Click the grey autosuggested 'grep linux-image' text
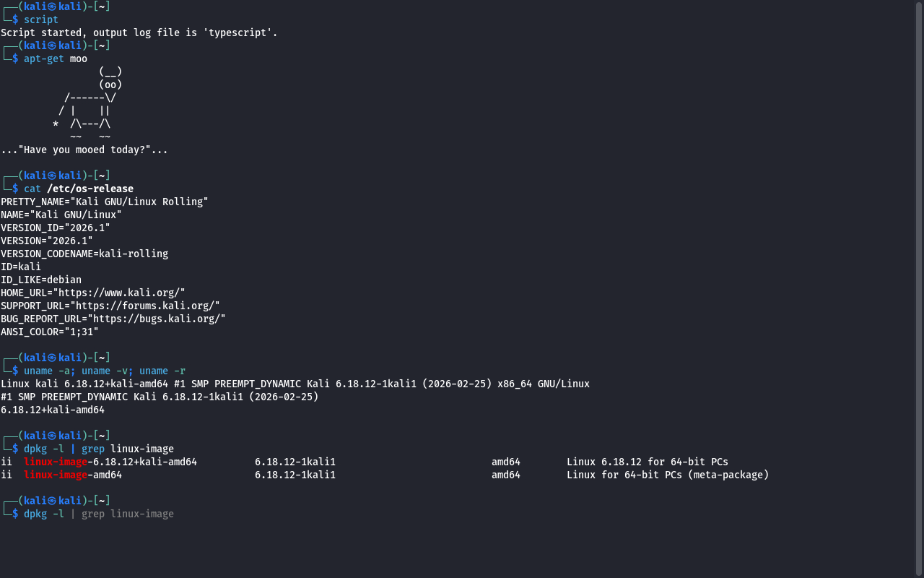This screenshot has width=924, height=578. pyautogui.click(x=128, y=514)
